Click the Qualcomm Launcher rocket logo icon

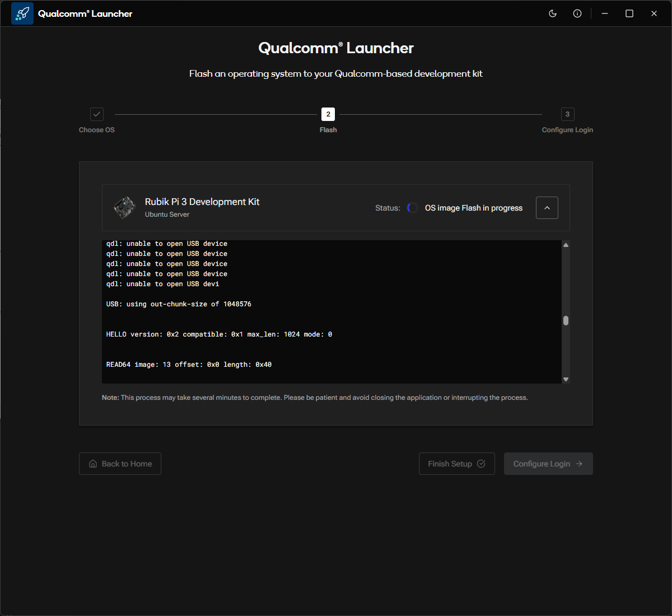[22, 13]
